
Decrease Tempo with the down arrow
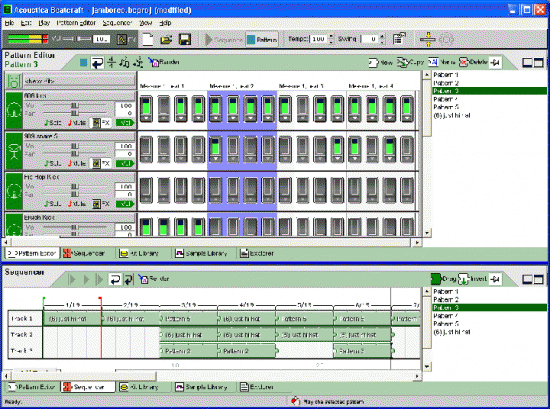[330, 42]
